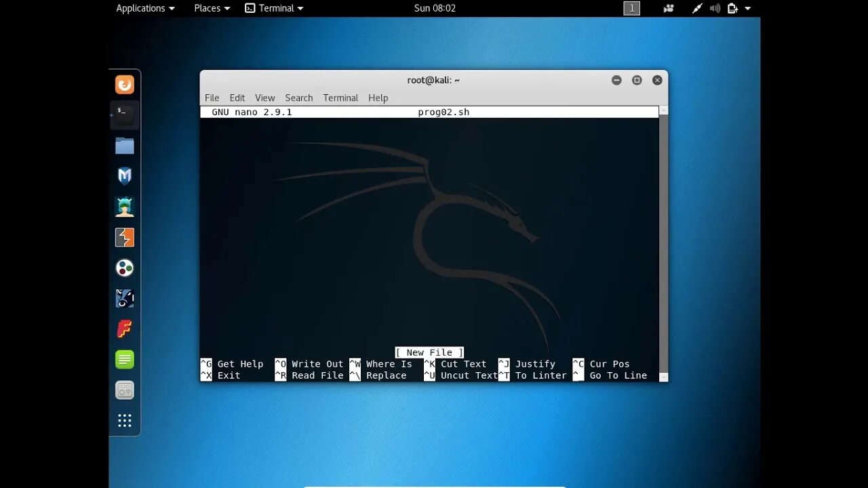868x488 pixels.
Task: Close the root@kali terminal window
Action: (657, 80)
